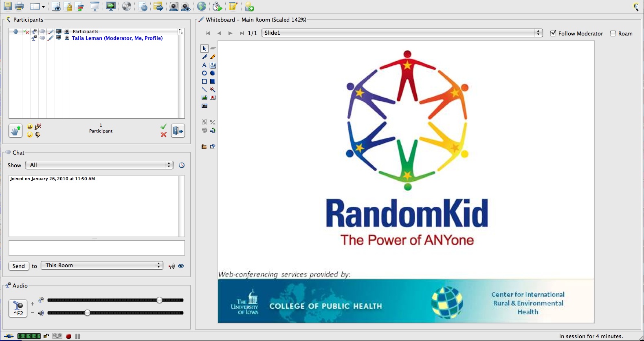The width and height of the screenshot is (644, 341).
Task: Go to next whiteboard page
Action: click(x=231, y=33)
